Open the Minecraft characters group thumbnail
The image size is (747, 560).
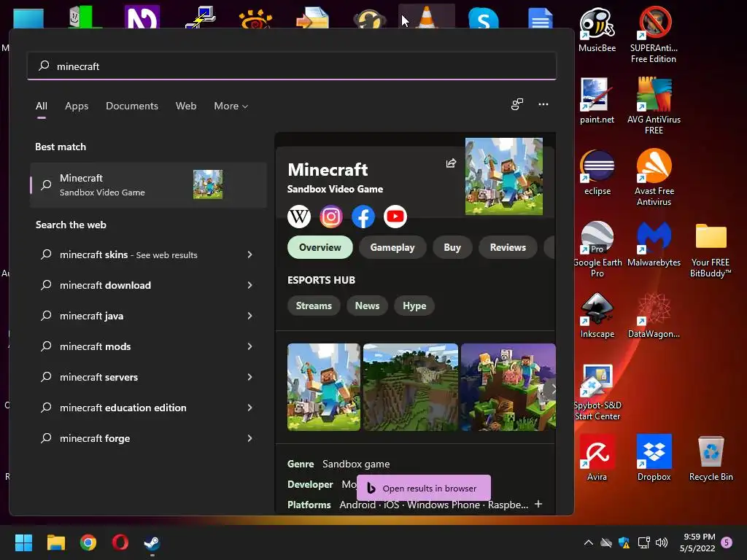pos(508,387)
